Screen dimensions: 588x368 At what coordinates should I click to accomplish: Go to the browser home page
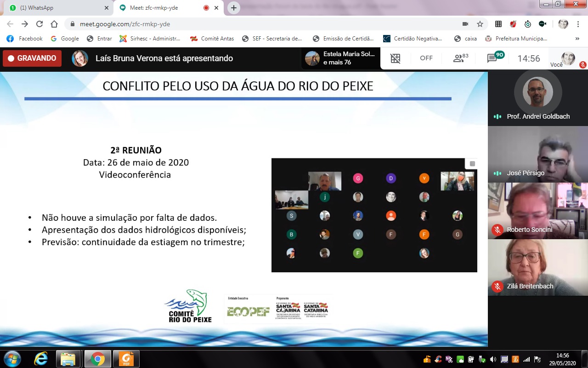[x=54, y=24]
